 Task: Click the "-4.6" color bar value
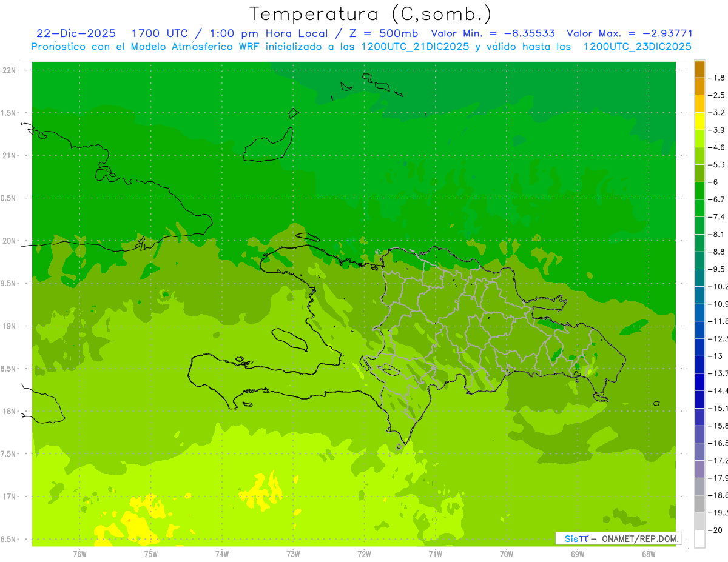point(716,147)
